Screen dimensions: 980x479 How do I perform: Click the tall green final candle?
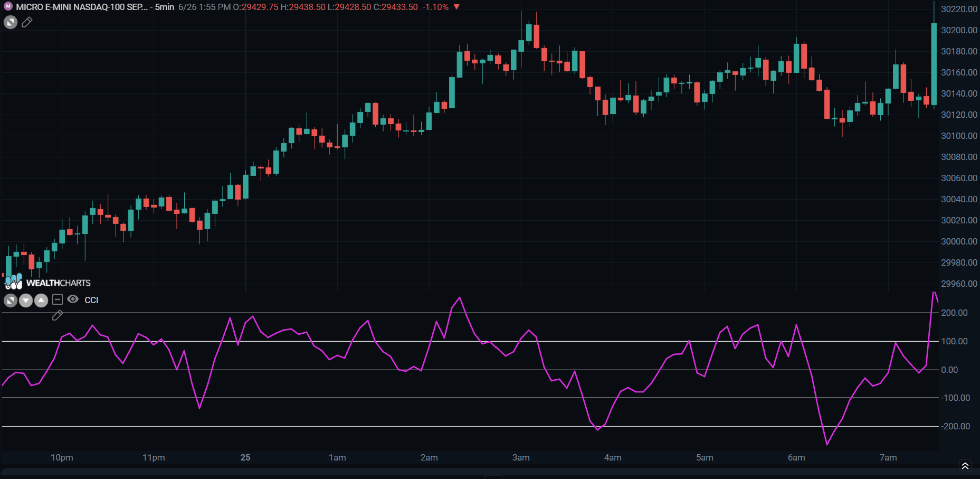(x=934, y=63)
